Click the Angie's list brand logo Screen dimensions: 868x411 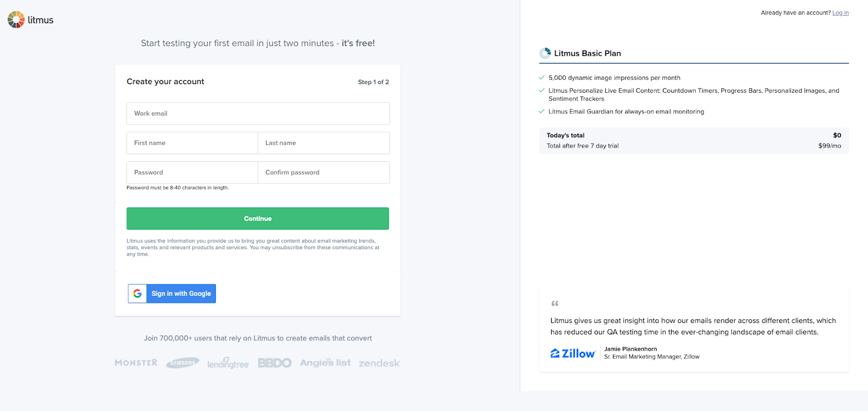coord(324,362)
